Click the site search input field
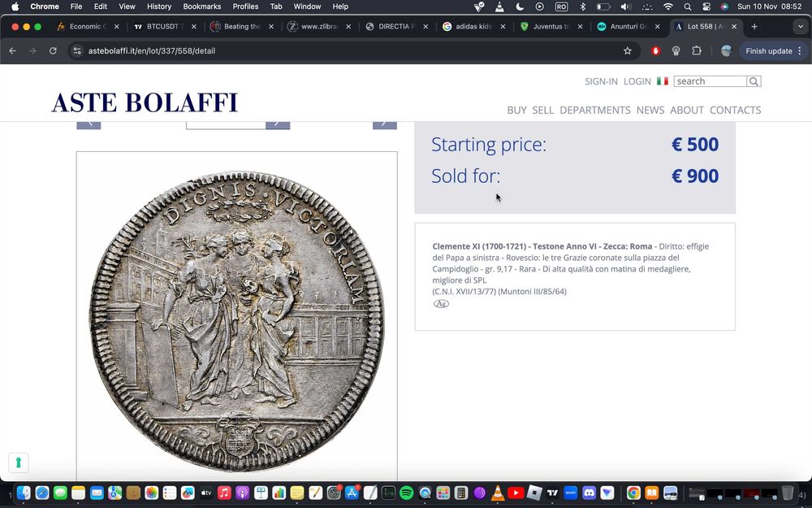The image size is (812, 508). click(710, 81)
